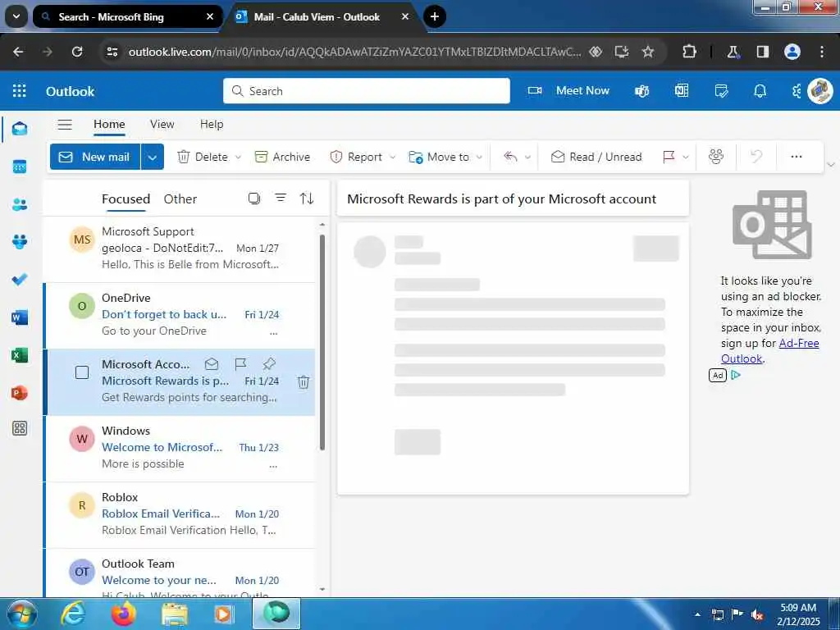Open Outlook settings gear
Viewport: 840px width, 630px height.
pyautogui.click(x=797, y=91)
